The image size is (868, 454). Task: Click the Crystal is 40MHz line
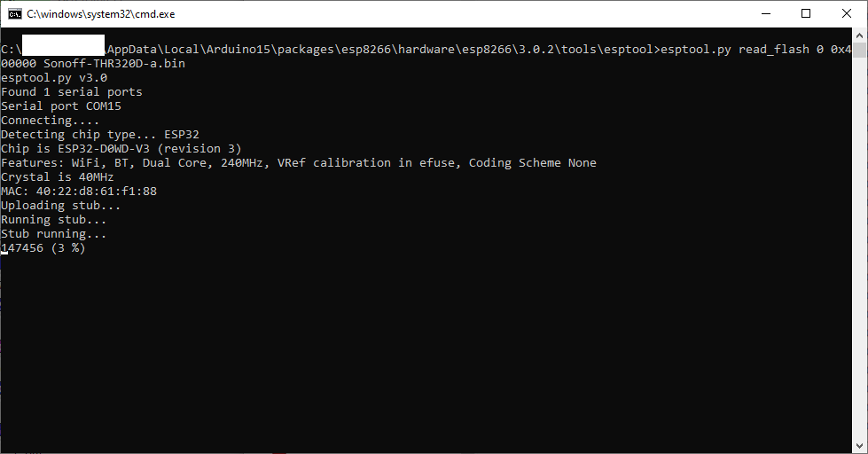pyautogui.click(x=57, y=177)
